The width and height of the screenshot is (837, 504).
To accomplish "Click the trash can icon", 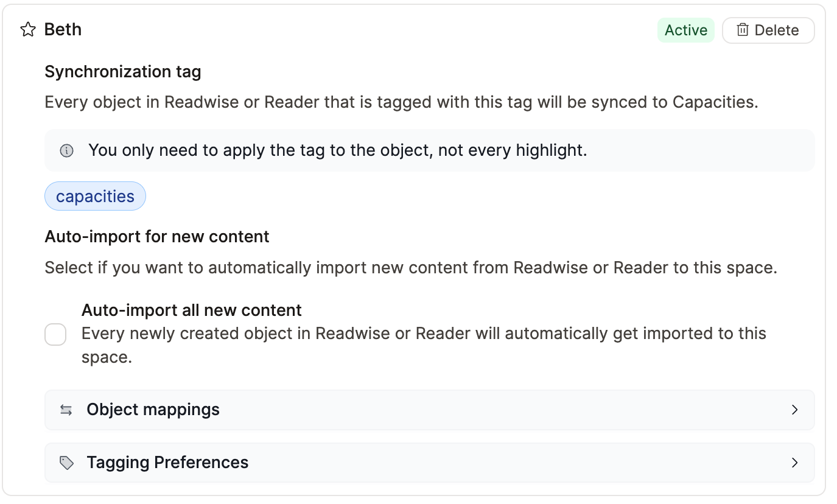I will pyautogui.click(x=742, y=30).
